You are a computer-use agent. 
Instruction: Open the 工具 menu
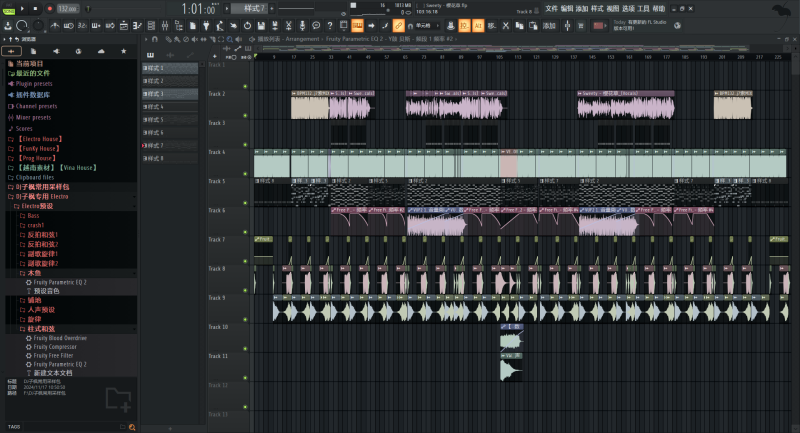click(643, 8)
